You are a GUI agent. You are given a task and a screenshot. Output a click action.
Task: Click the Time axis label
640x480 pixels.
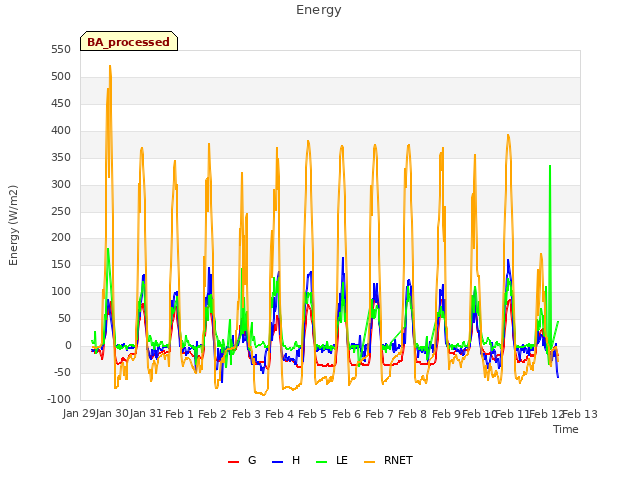[566, 429]
